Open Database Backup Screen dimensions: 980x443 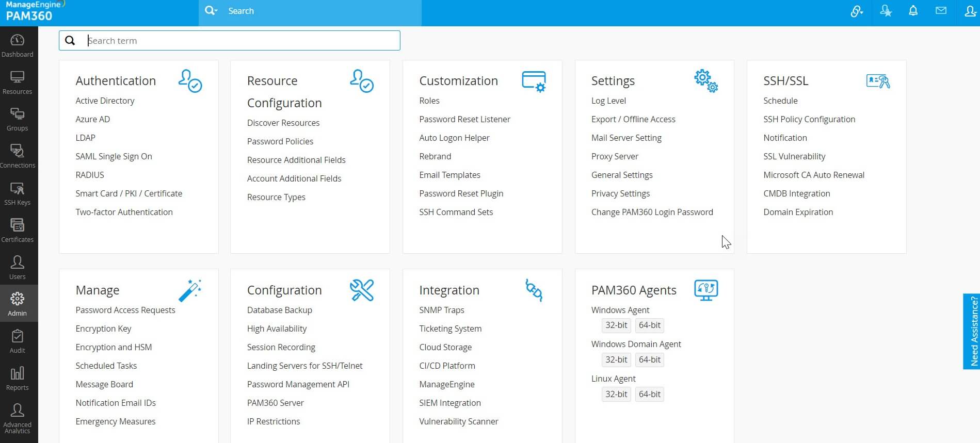(280, 310)
